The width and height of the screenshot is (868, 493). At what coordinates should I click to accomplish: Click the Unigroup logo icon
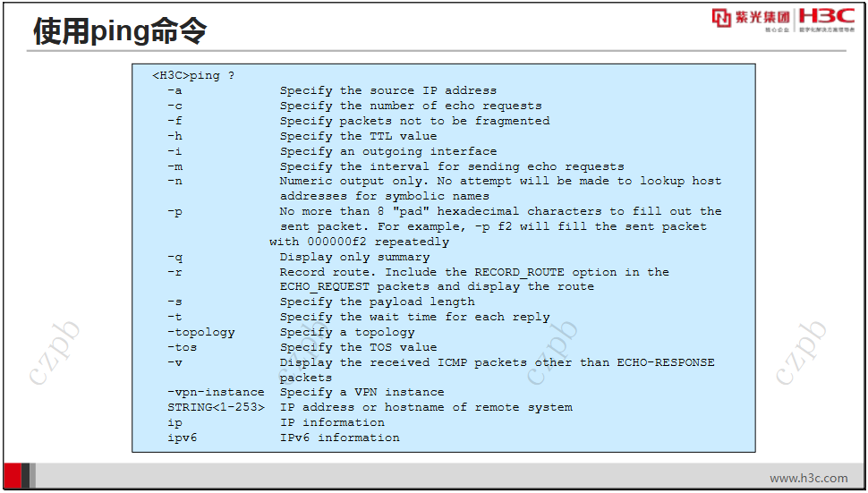[721, 18]
